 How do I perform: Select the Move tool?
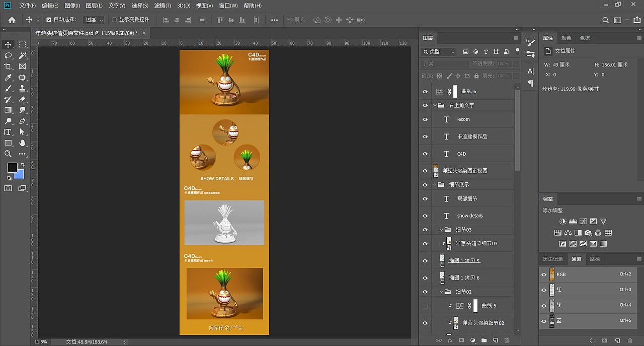[x=8, y=45]
